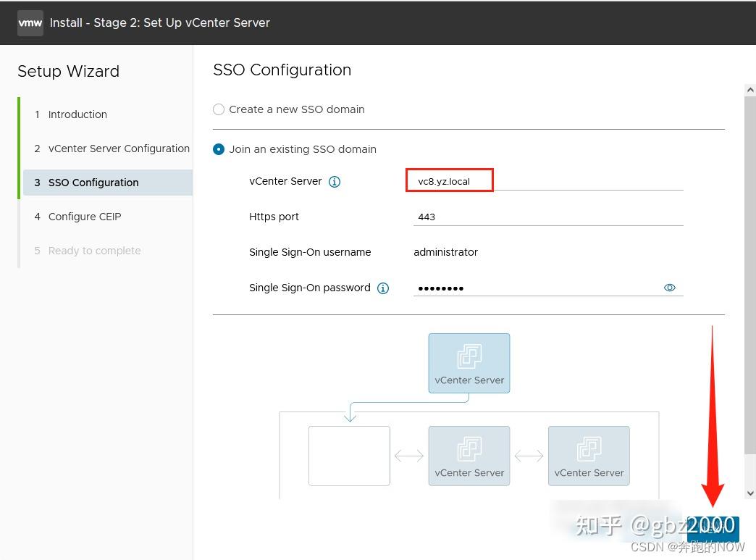This screenshot has width=756, height=560.
Task: Select Join an existing SSO domain
Action: point(219,149)
